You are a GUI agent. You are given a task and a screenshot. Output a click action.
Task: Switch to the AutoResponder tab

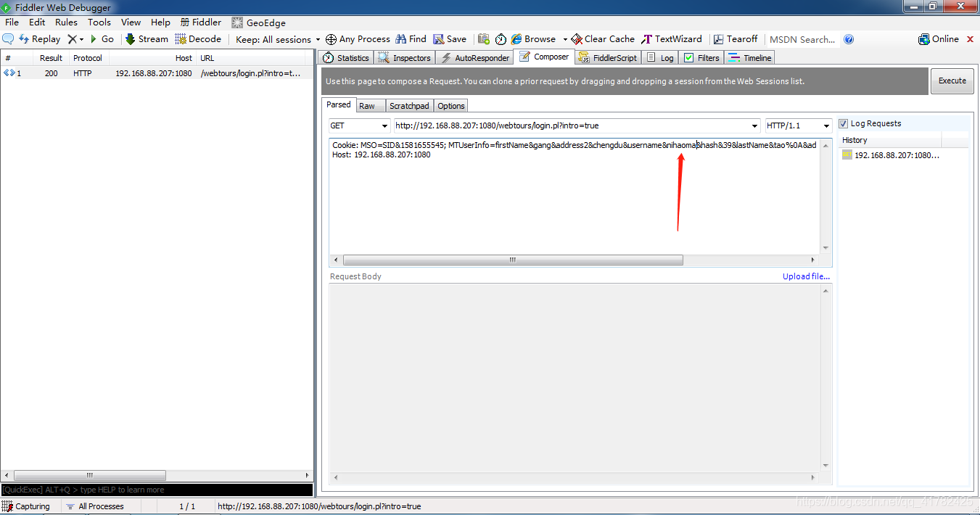coord(474,57)
